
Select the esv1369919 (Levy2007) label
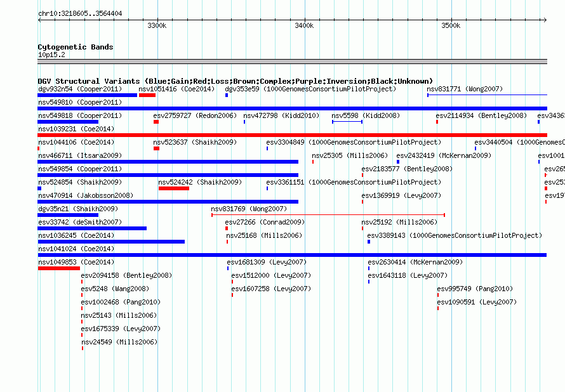(x=401, y=195)
